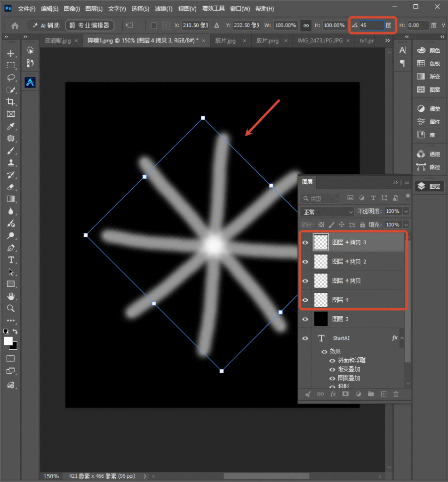448x482 pixels.
Task: Switch to the 胶片.jpg tab
Action: [225, 40]
